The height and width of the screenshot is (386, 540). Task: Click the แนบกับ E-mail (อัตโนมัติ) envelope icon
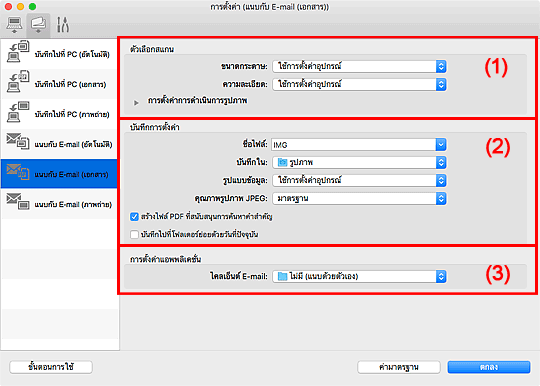[18, 142]
